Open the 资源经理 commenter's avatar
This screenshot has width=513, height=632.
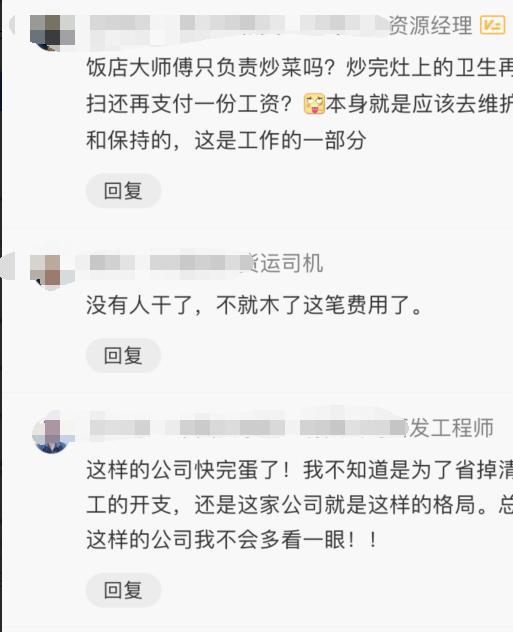(x=52, y=32)
